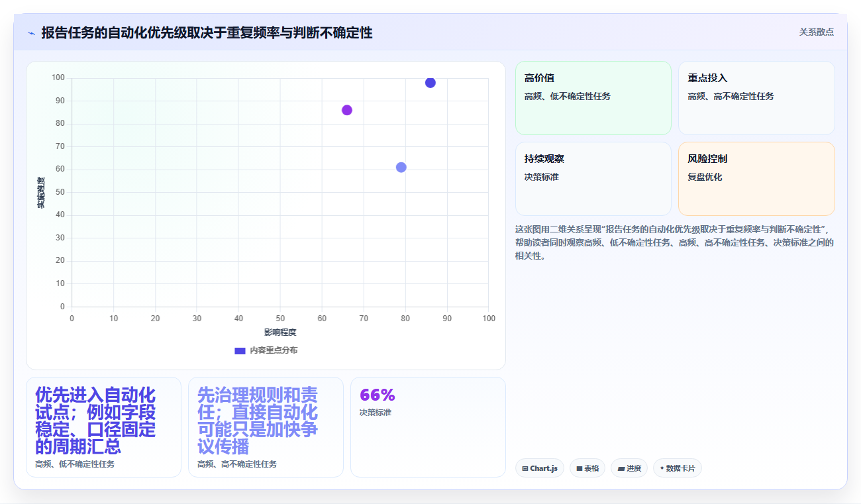861x504 pixels.
Task: Click the 关系散点 label in the header
Action: 817,32
